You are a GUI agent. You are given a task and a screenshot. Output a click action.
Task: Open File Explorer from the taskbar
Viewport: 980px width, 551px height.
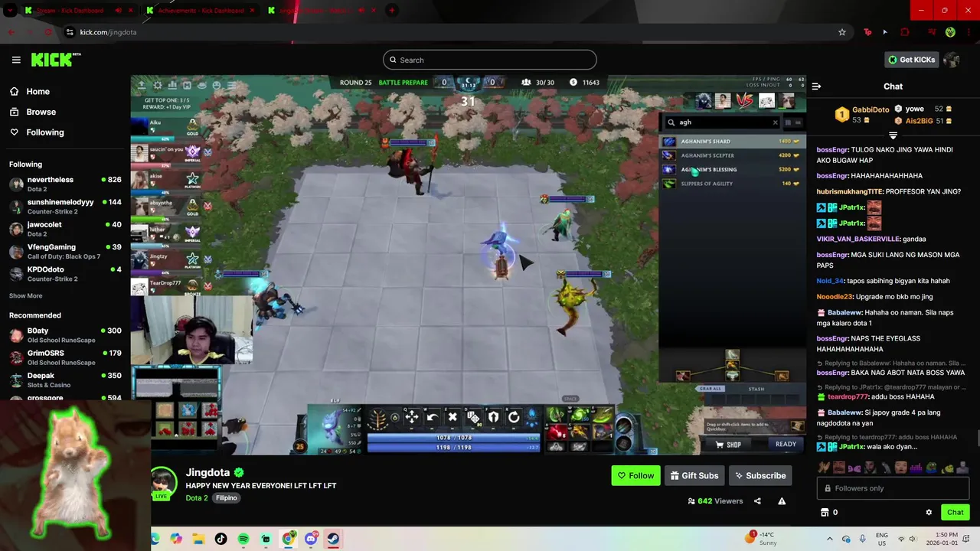pos(198,539)
